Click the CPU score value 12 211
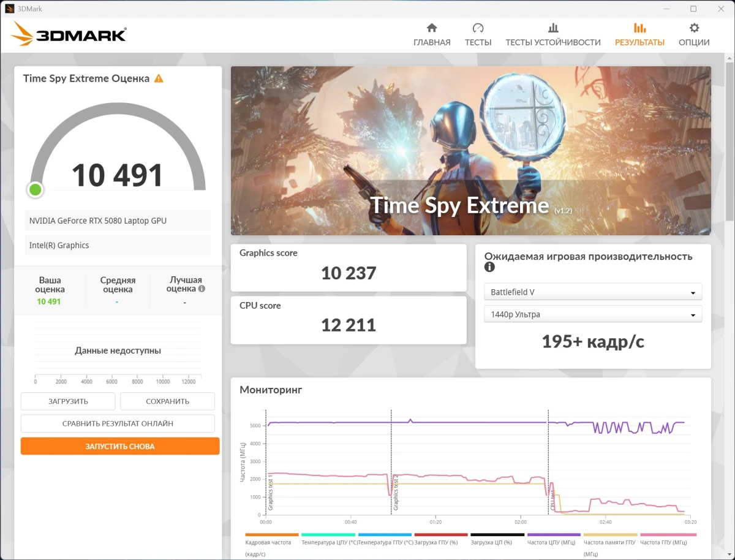 pyautogui.click(x=349, y=325)
